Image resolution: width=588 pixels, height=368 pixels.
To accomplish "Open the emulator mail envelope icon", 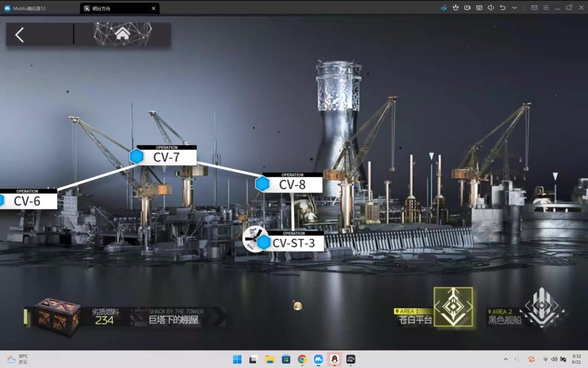I will [x=535, y=8].
